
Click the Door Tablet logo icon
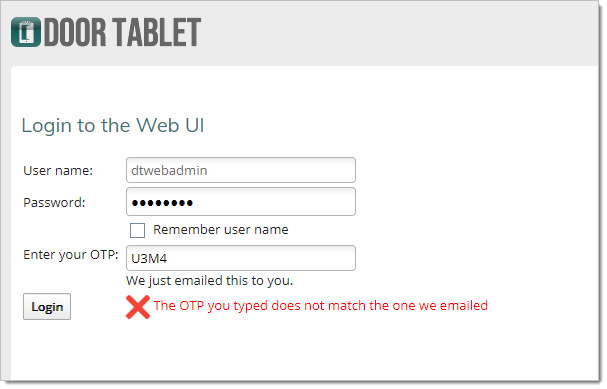point(26,32)
